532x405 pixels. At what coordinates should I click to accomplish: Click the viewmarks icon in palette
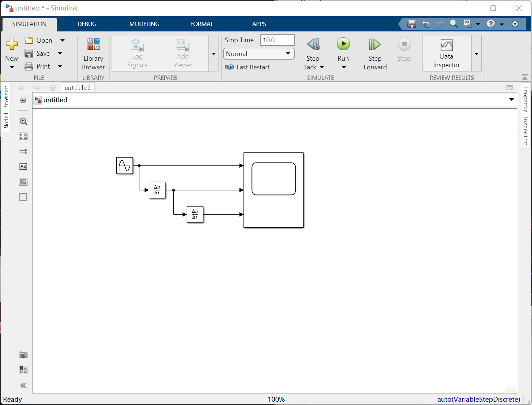tap(23, 370)
